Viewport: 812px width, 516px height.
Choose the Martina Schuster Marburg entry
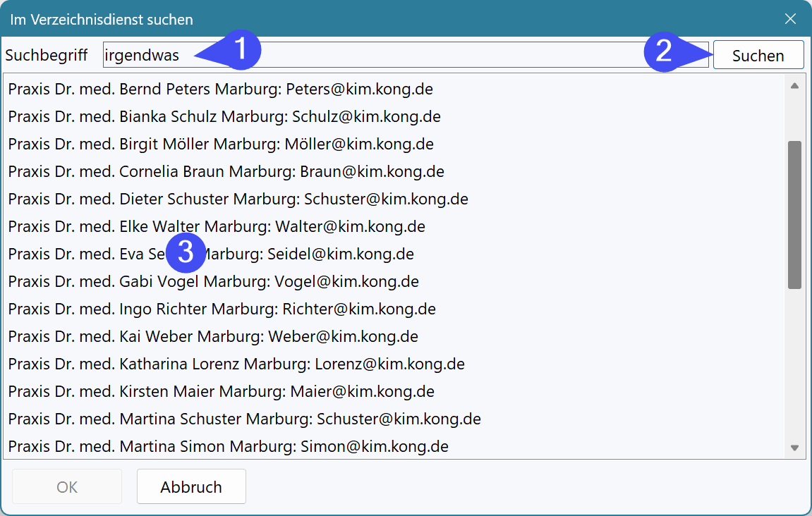coord(244,419)
